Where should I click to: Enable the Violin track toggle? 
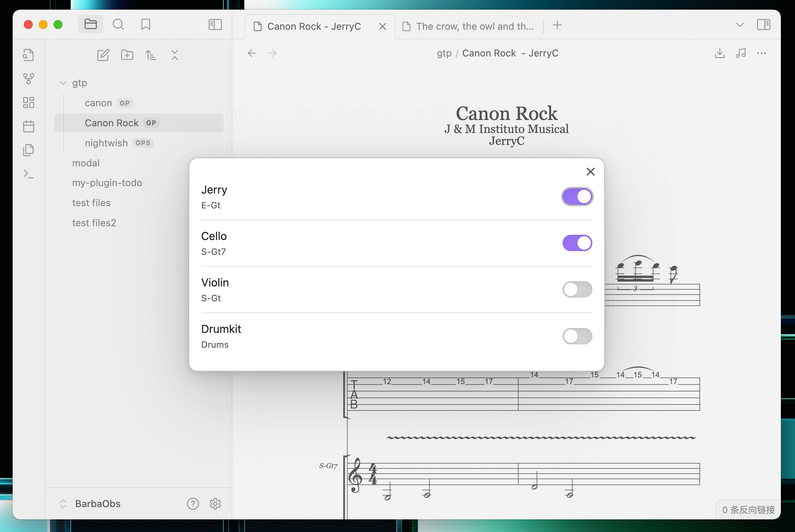coord(577,289)
